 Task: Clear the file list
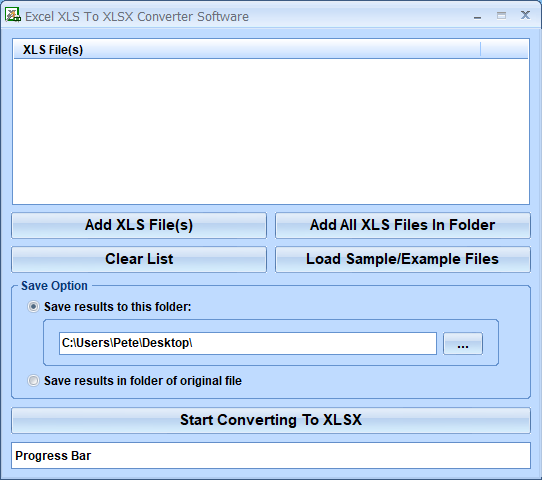(139, 259)
